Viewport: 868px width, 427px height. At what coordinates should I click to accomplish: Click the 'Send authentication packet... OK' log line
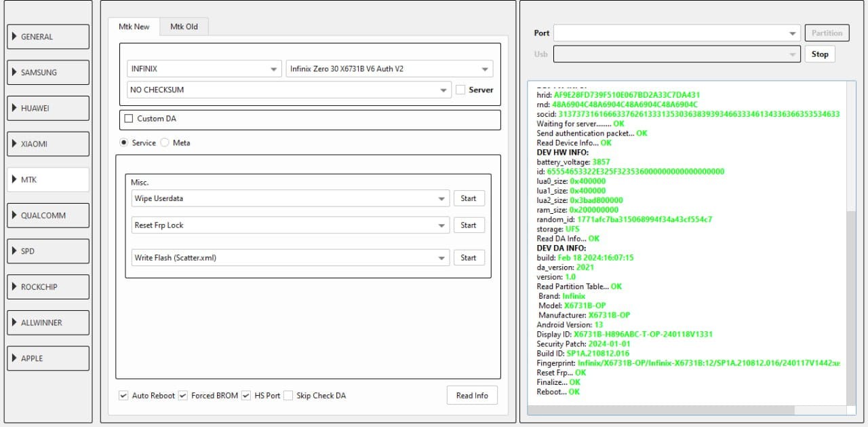pyautogui.click(x=592, y=134)
